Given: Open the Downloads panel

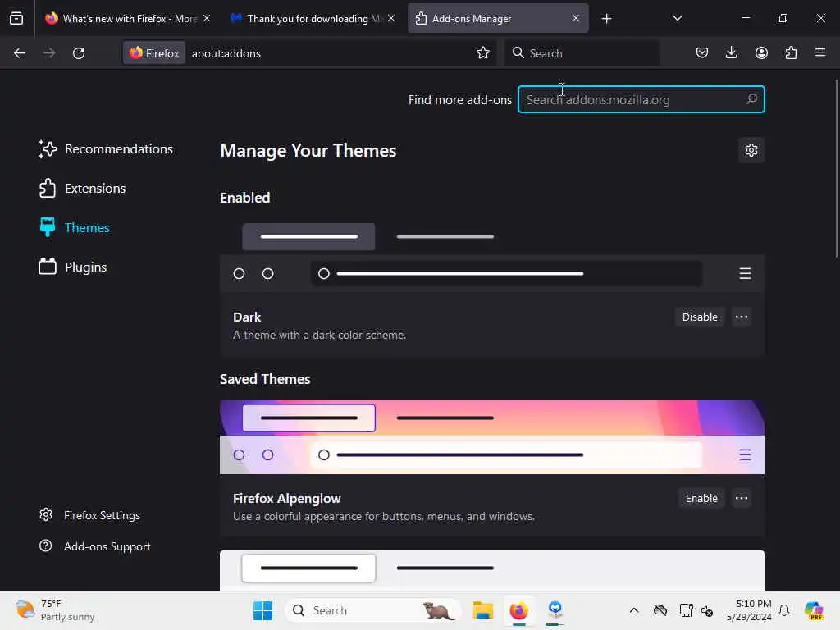Looking at the screenshot, I should [731, 53].
